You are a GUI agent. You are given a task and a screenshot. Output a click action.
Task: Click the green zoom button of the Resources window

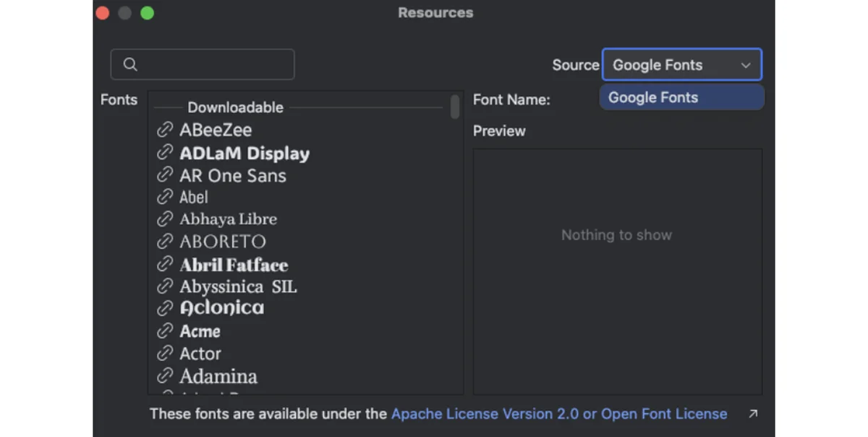pos(147,13)
